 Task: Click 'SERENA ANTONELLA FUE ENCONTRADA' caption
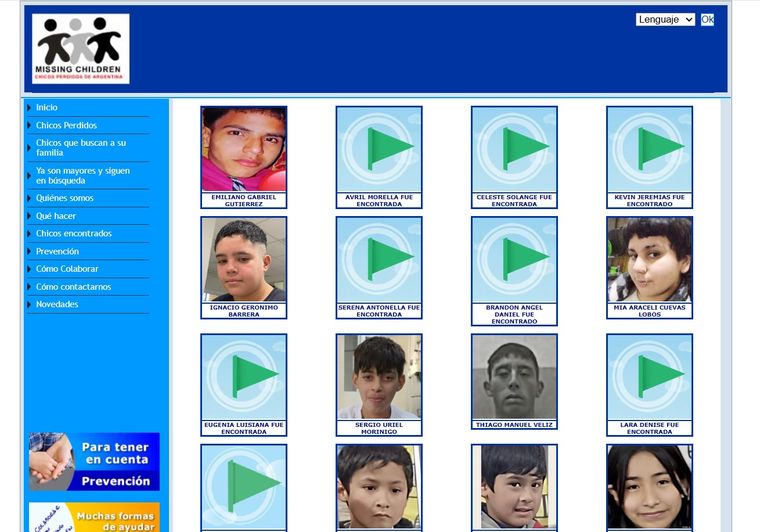pos(379,311)
